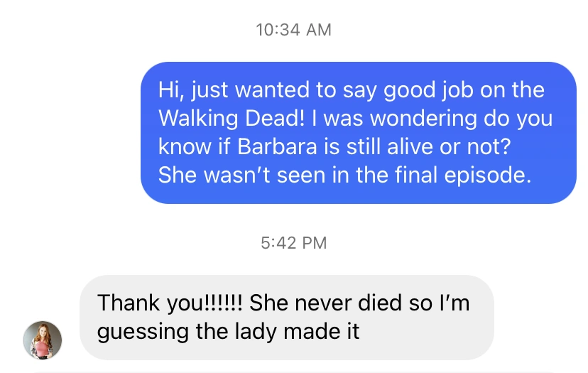Select the gray reply message bubble
The width and height of the screenshot is (588, 373).
coord(286,318)
